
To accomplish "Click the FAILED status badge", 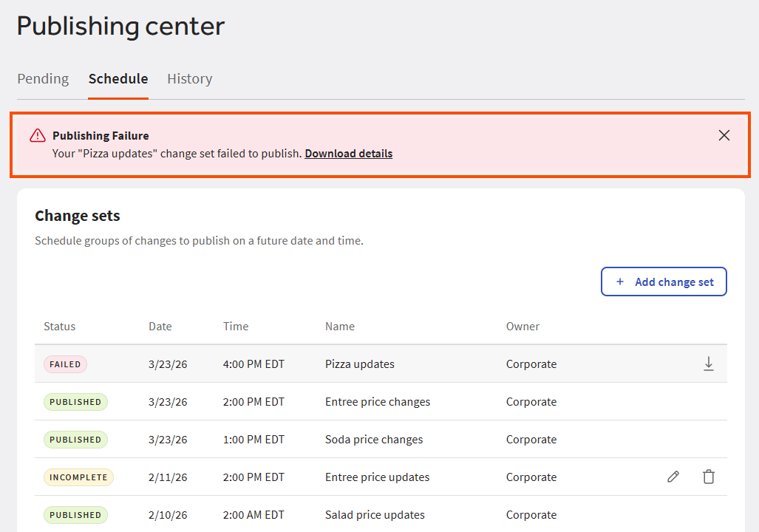I will coord(65,364).
